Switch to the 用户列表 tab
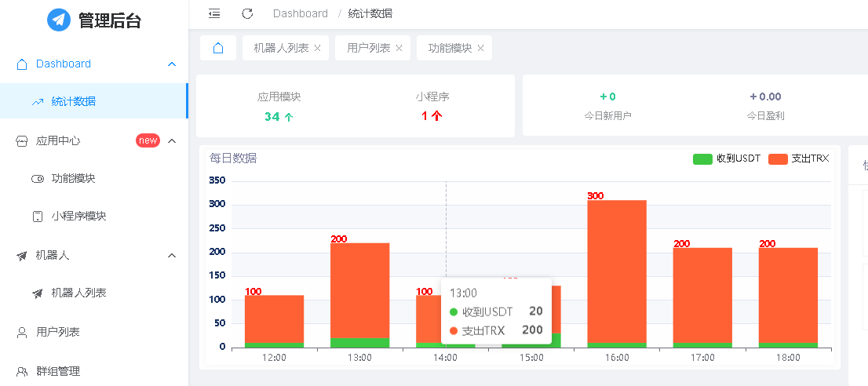The image size is (868, 386). click(x=368, y=48)
